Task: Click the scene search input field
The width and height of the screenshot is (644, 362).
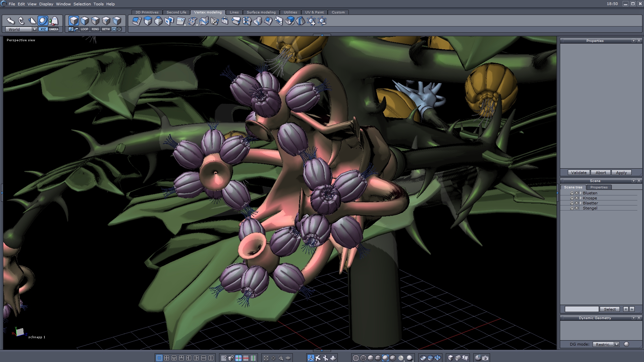Action: point(581,309)
